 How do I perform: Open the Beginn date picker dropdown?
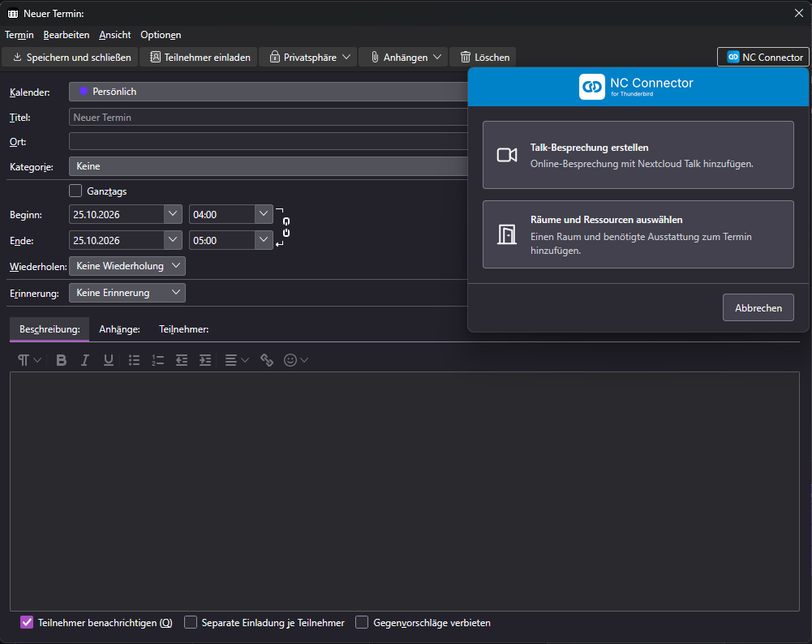173,214
